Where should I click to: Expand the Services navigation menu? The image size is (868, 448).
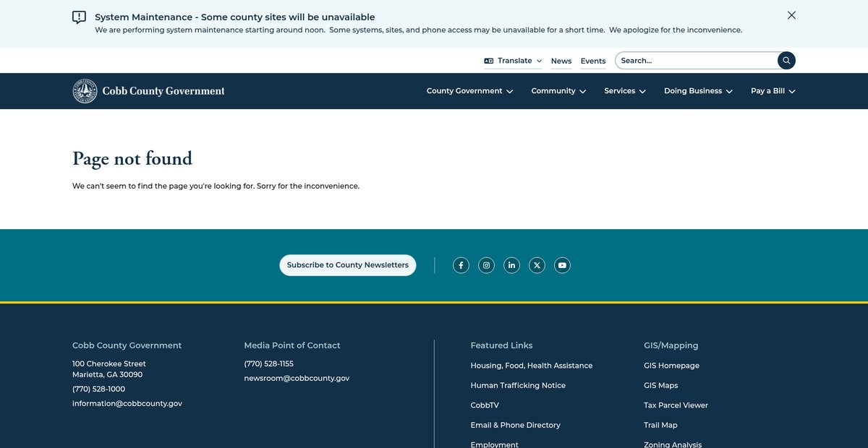point(624,91)
